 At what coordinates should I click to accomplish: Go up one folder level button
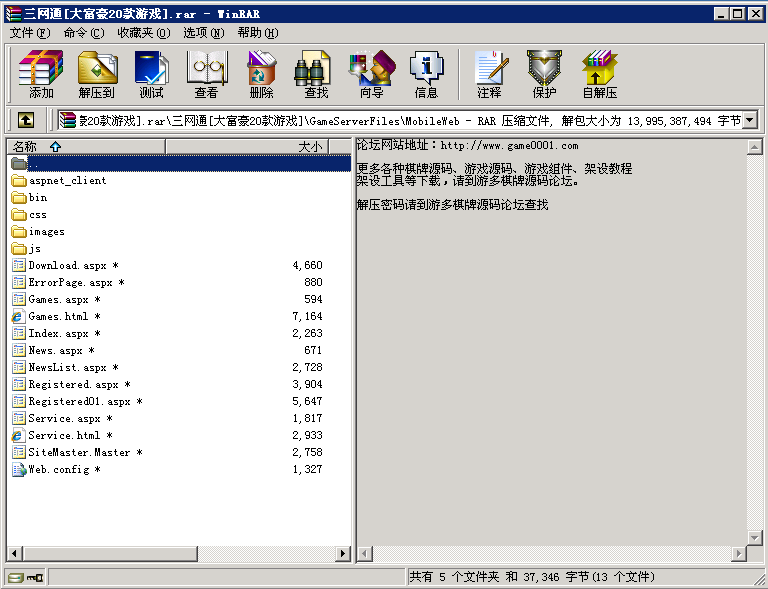pos(25,120)
